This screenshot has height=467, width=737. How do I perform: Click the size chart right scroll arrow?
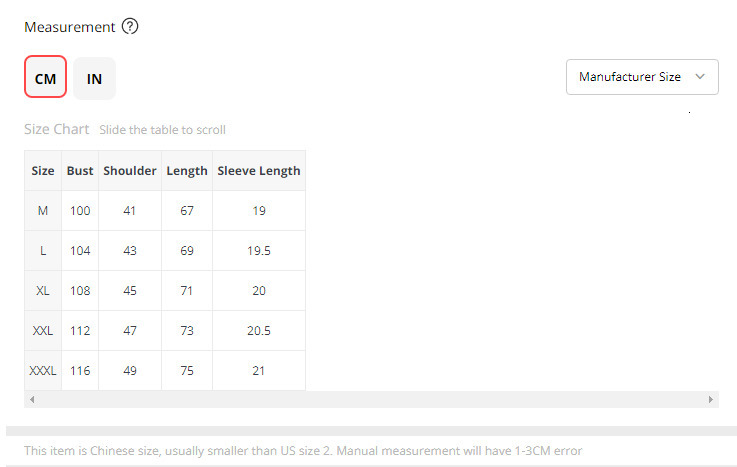(x=711, y=399)
